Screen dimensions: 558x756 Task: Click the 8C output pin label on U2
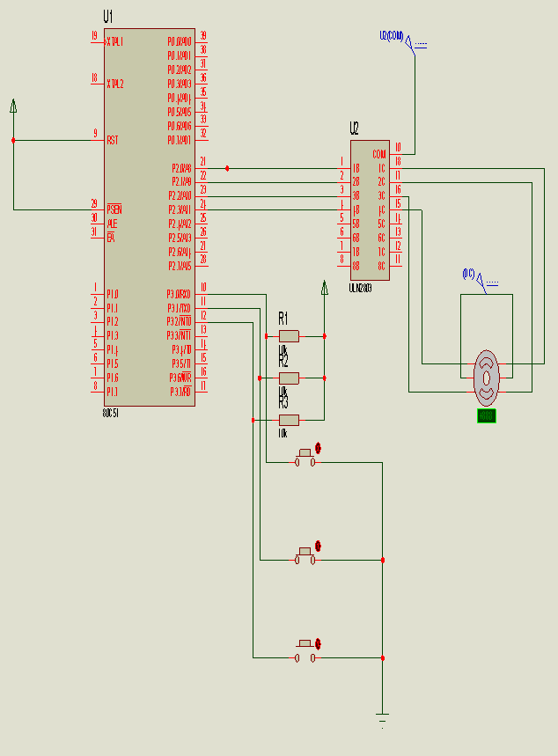point(381,266)
